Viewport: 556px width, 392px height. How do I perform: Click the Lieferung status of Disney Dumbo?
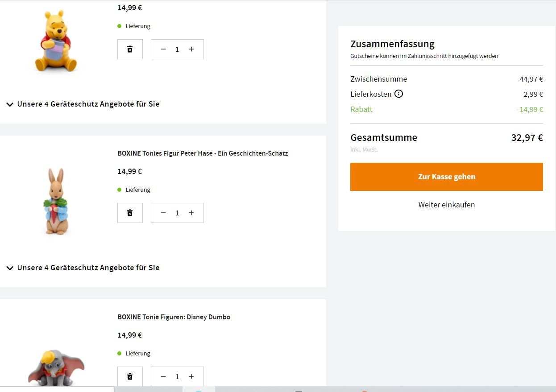coord(134,353)
